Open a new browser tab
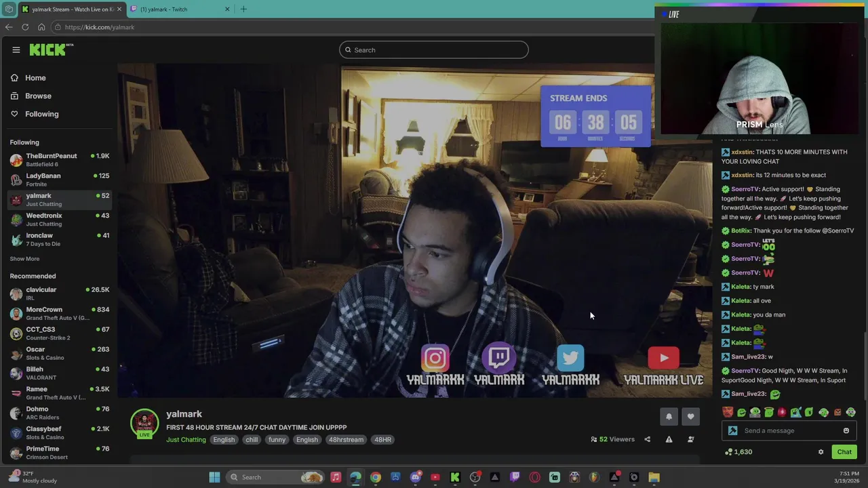The height and width of the screenshot is (488, 868). (x=243, y=9)
